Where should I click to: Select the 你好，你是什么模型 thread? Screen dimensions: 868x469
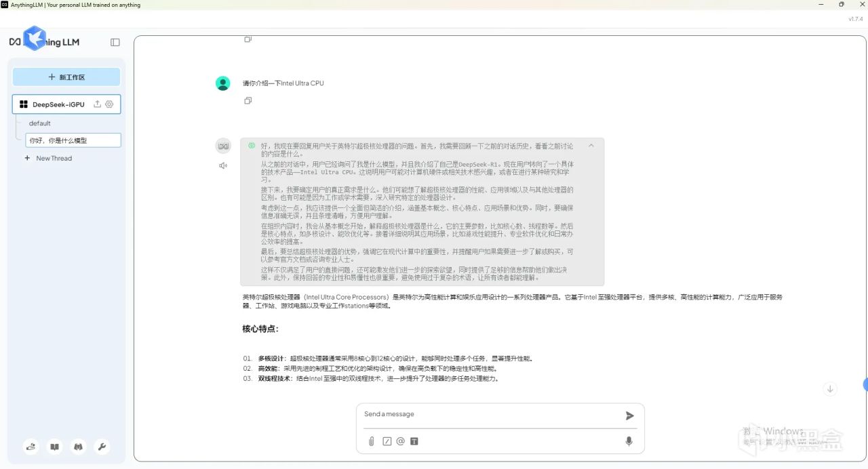pyautogui.click(x=73, y=140)
